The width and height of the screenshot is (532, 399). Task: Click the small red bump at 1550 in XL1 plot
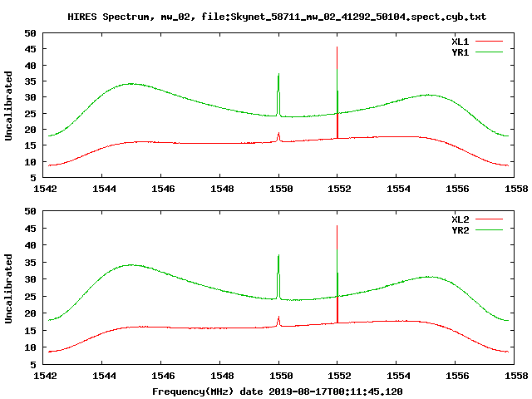click(x=278, y=137)
